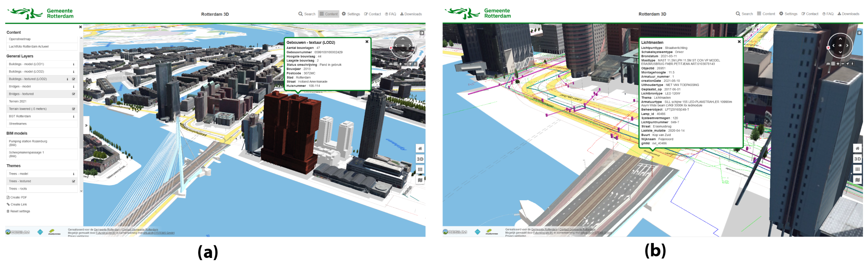Toggle the Bridges - textured layer checkbox
Viewport: 868px width, 264px height.
[x=74, y=94]
